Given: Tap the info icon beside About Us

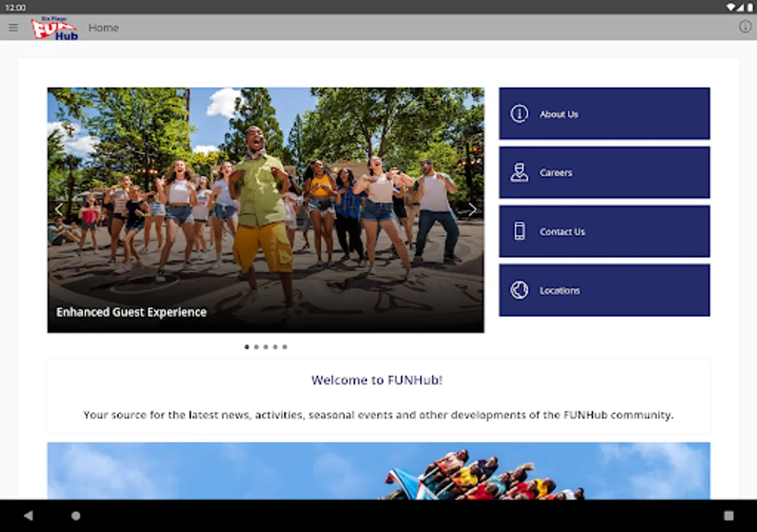Looking at the screenshot, I should [x=519, y=113].
